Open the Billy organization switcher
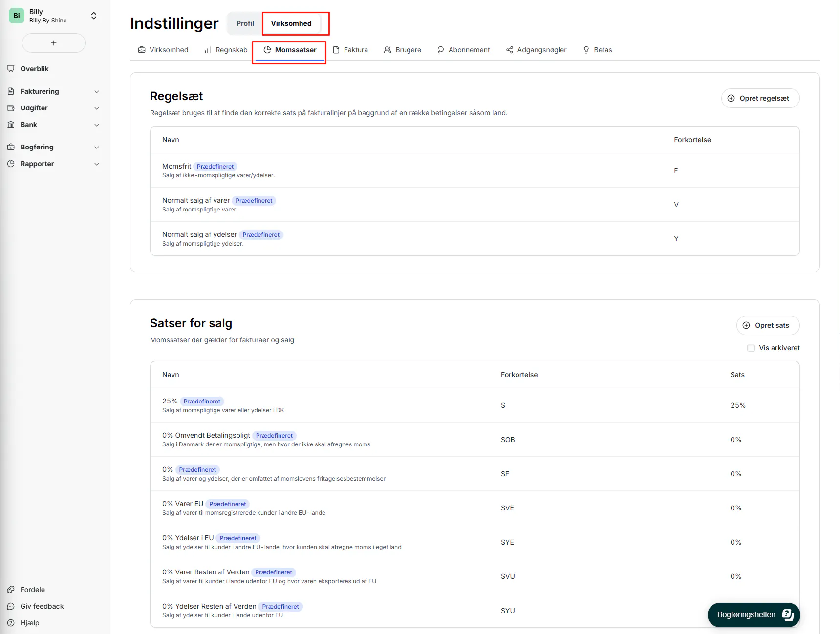This screenshot has width=840, height=634. point(94,16)
